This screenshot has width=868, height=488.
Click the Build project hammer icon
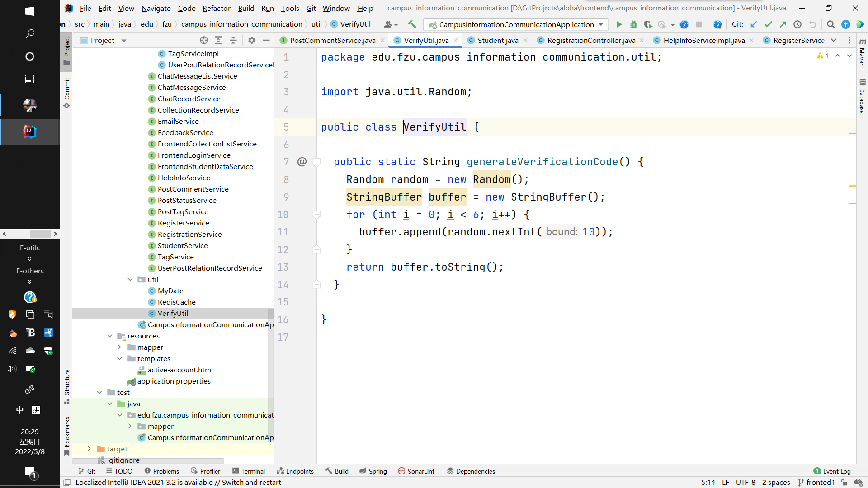412,24
